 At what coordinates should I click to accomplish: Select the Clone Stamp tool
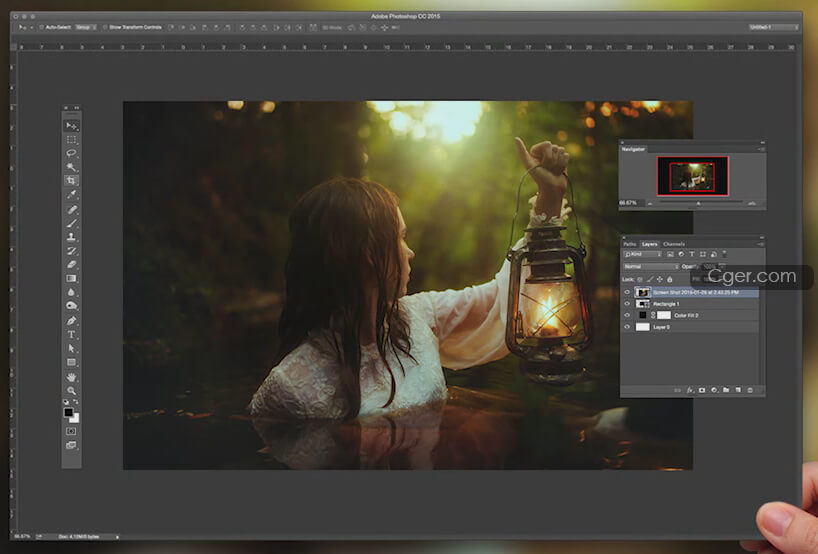(71, 237)
